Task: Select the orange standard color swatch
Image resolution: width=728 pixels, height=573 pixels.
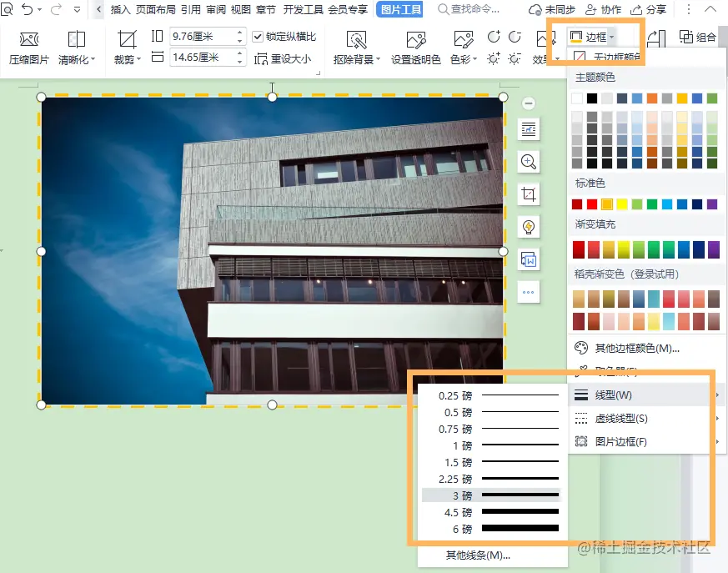Action: [607, 204]
